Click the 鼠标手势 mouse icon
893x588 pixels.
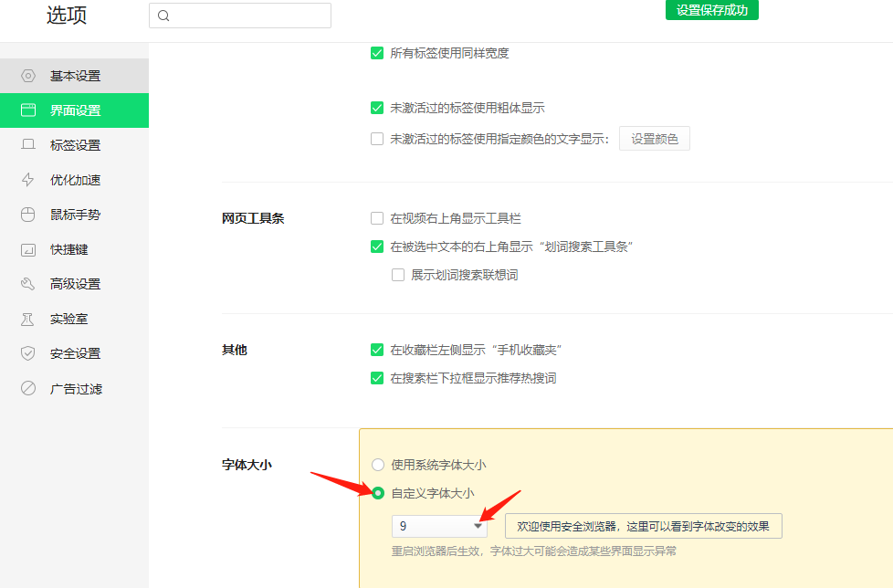coord(28,215)
